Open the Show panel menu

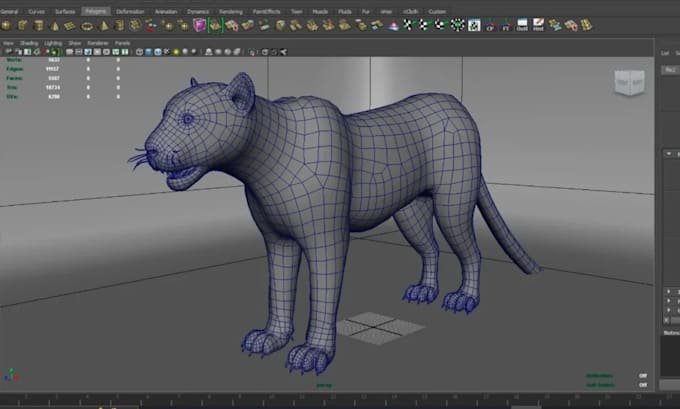[75, 43]
